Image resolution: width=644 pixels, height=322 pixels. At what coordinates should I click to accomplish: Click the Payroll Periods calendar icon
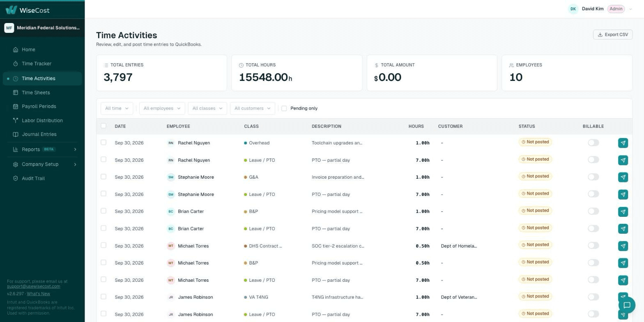pyautogui.click(x=16, y=107)
